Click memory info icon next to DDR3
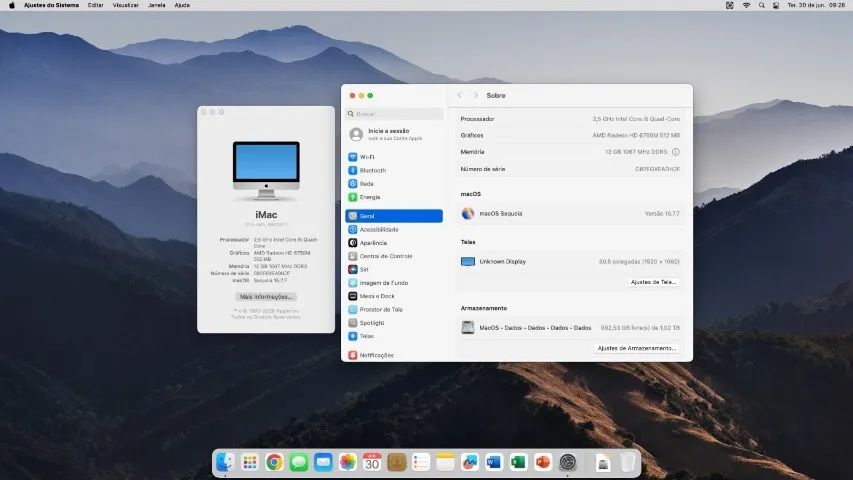Screen dimensions: 853x480 click(x=676, y=152)
